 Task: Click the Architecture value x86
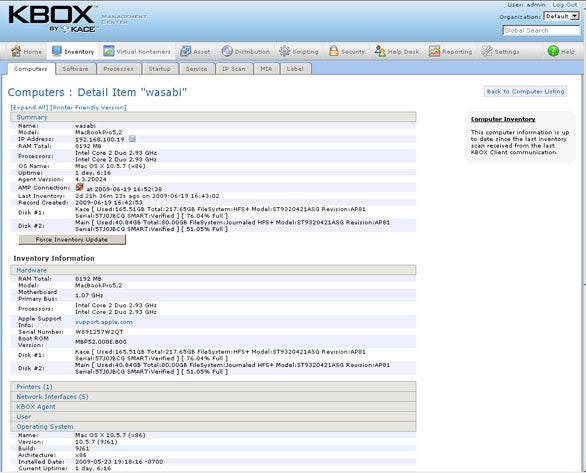coord(81,455)
